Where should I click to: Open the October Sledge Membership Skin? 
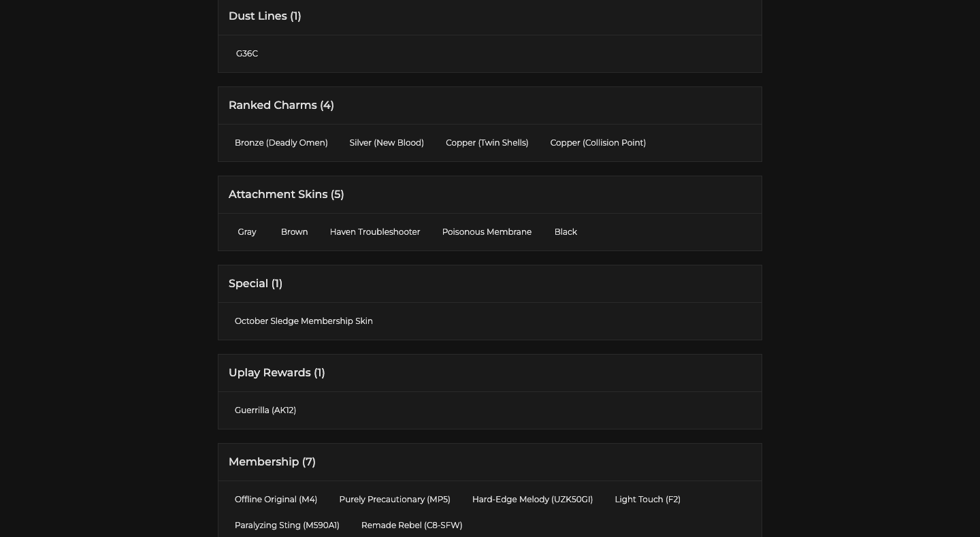click(304, 321)
